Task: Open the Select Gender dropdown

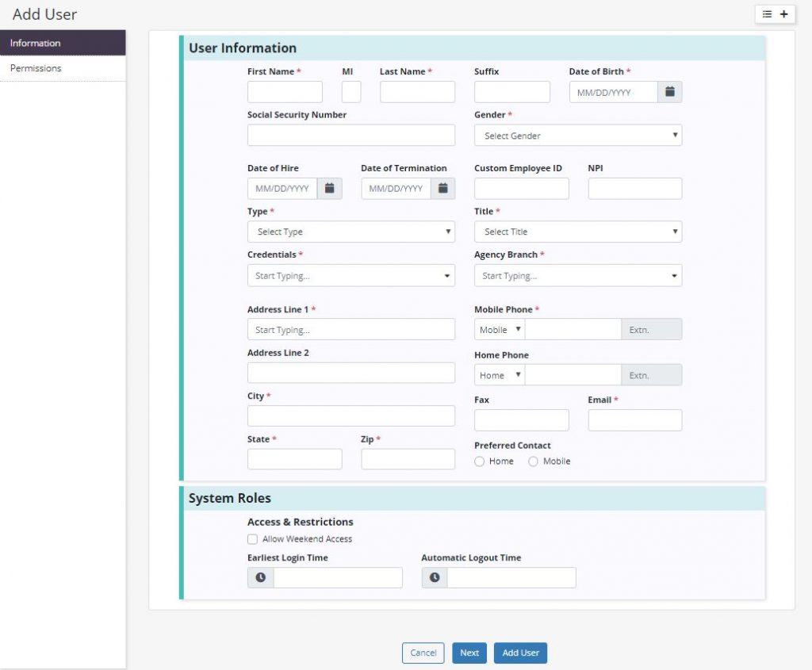Action: pos(577,136)
